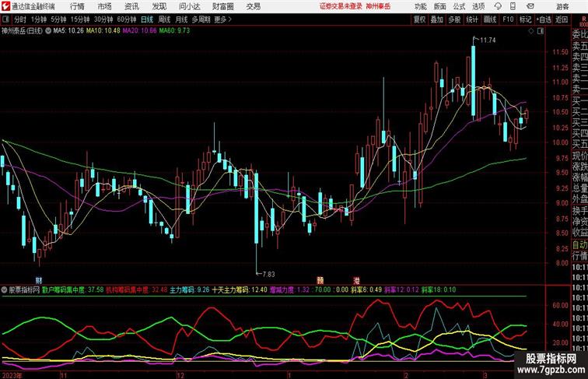This screenshot has height=379, width=588.
Task: Open the headset customer service icon
Action: click(x=498, y=6)
